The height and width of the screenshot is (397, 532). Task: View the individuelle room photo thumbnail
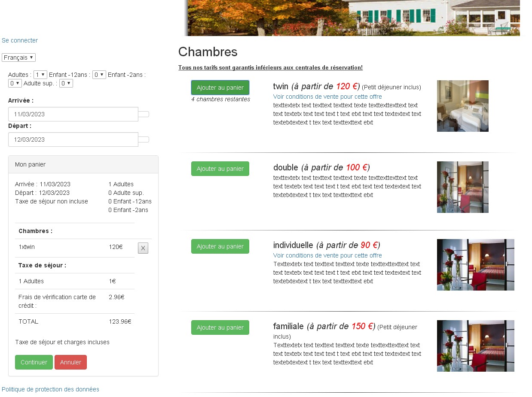tap(476, 265)
